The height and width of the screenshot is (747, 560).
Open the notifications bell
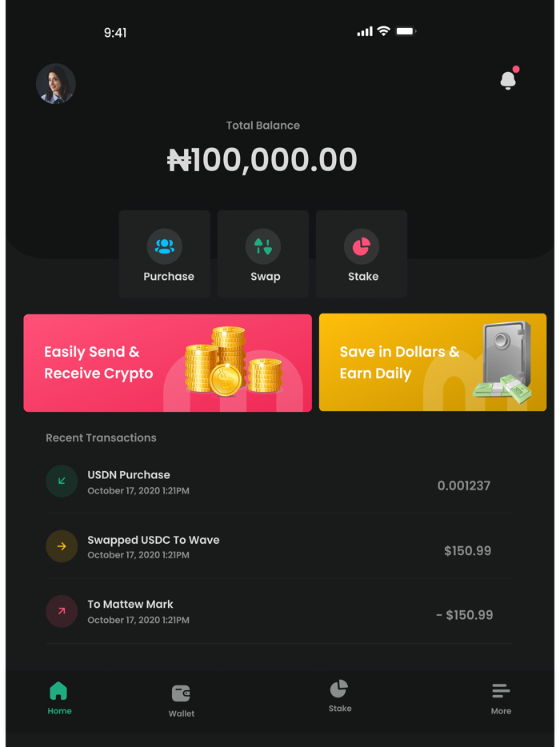pyautogui.click(x=508, y=80)
